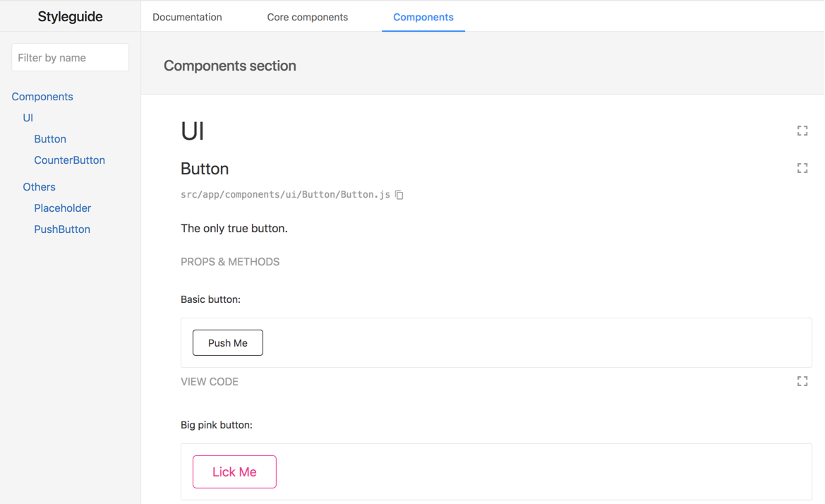Jump to Others section in sidebar
825x504 pixels.
point(39,187)
